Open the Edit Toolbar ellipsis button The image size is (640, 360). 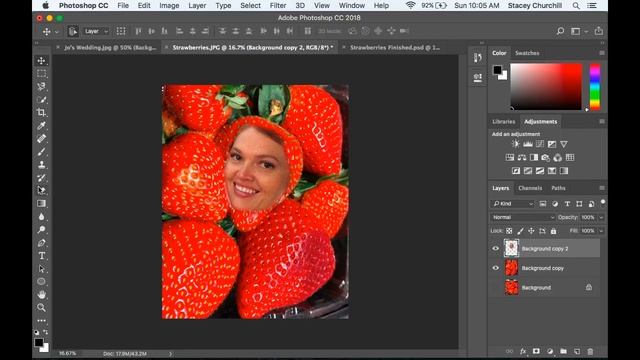41,320
